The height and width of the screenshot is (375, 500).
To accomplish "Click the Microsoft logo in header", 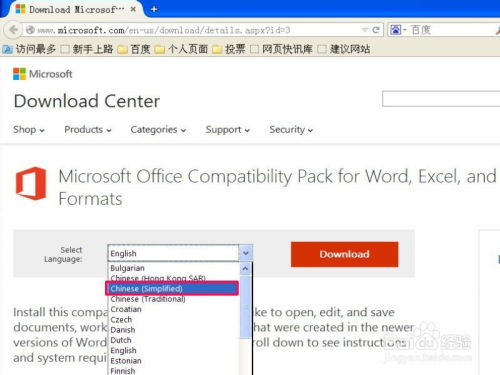I will (42, 74).
